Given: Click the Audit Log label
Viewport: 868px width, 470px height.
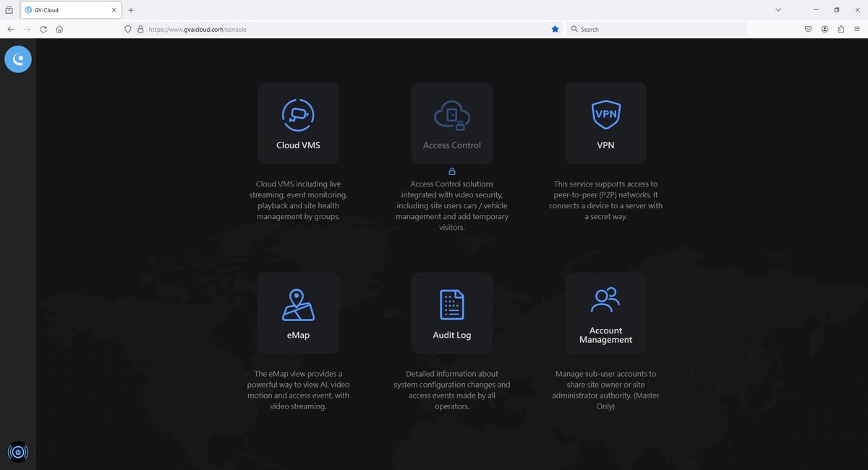Looking at the screenshot, I should (452, 335).
